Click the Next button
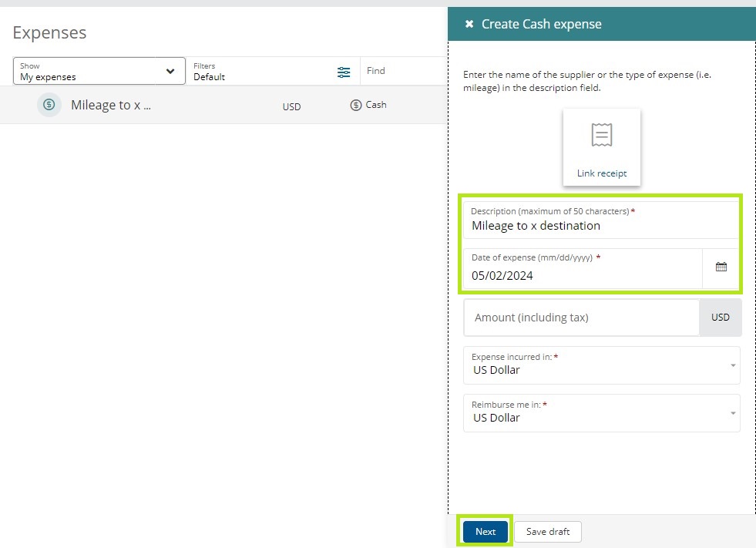 (x=486, y=532)
